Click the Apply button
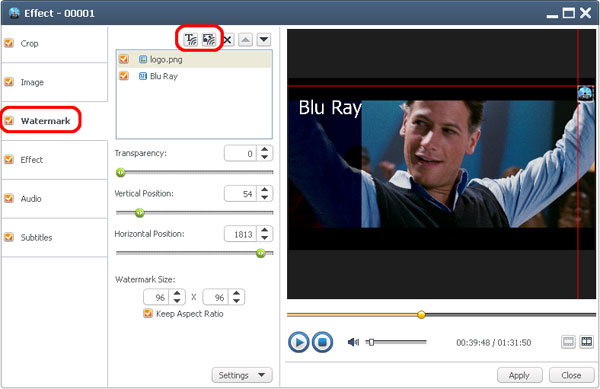600x389 pixels. tap(519, 375)
